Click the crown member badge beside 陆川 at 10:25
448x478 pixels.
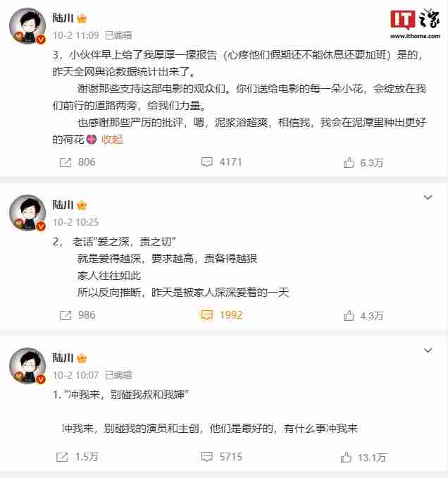(82, 205)
